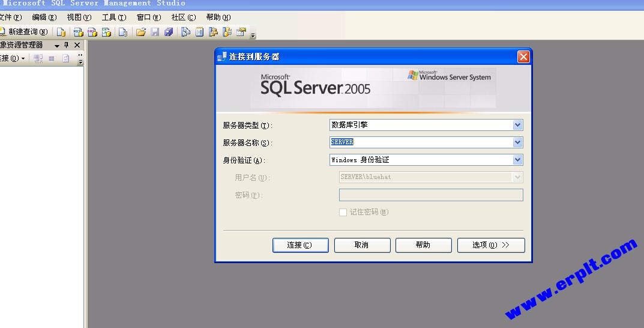Click the Stop icon in Object Explorer
The width and height of the screenshot is (644, 328).
(x=52, y=58)
